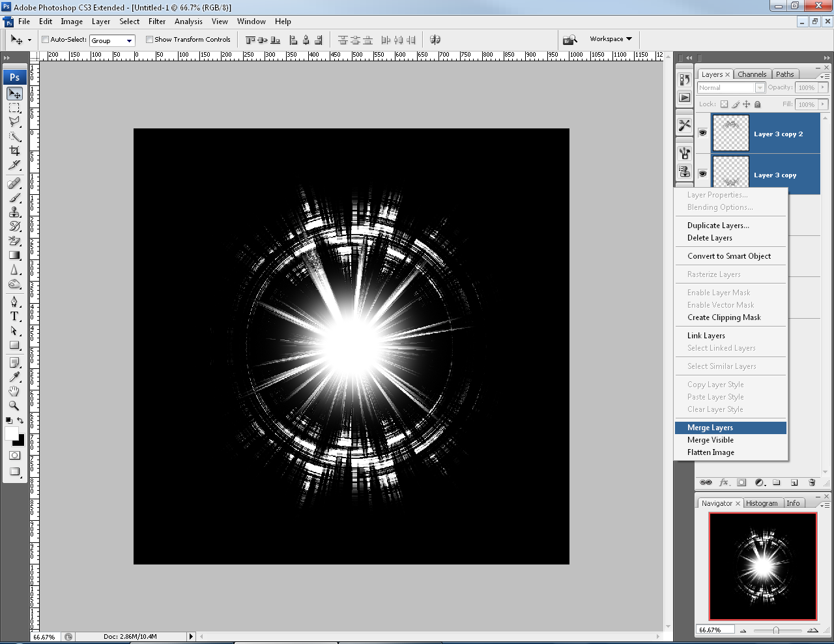
Task: Hide the Layer 3 copy 2 layer
Action: 702,132
